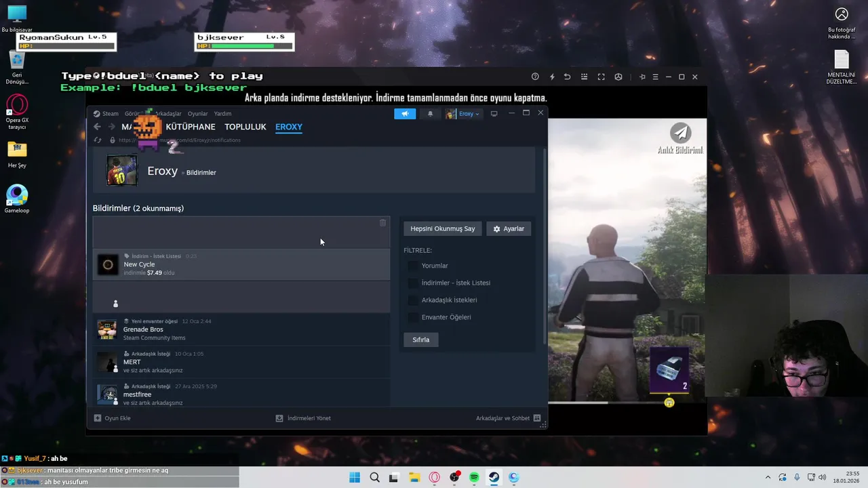The height and width of the screenshot is (488, 868).
Task: Click Oyun Ekle in the footer
Action: pyautogui.click(x=112, y=418)
